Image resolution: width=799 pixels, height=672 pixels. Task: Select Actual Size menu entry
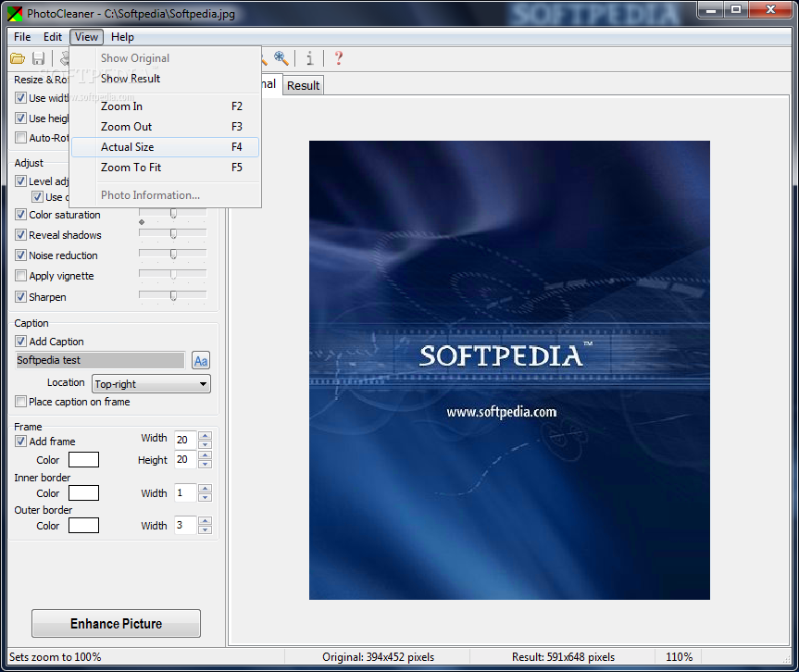[165, 147]
